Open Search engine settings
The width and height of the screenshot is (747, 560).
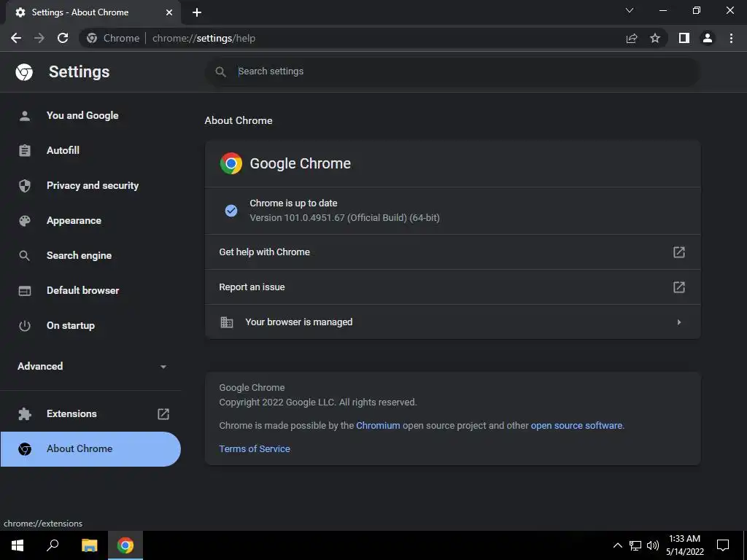[91, 256]
